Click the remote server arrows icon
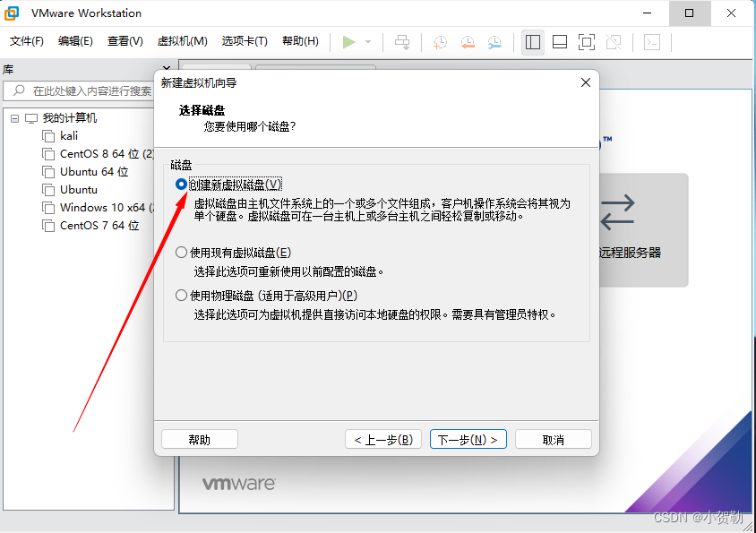The height and width of the screenshot is (533, 756). coord(618,211)
